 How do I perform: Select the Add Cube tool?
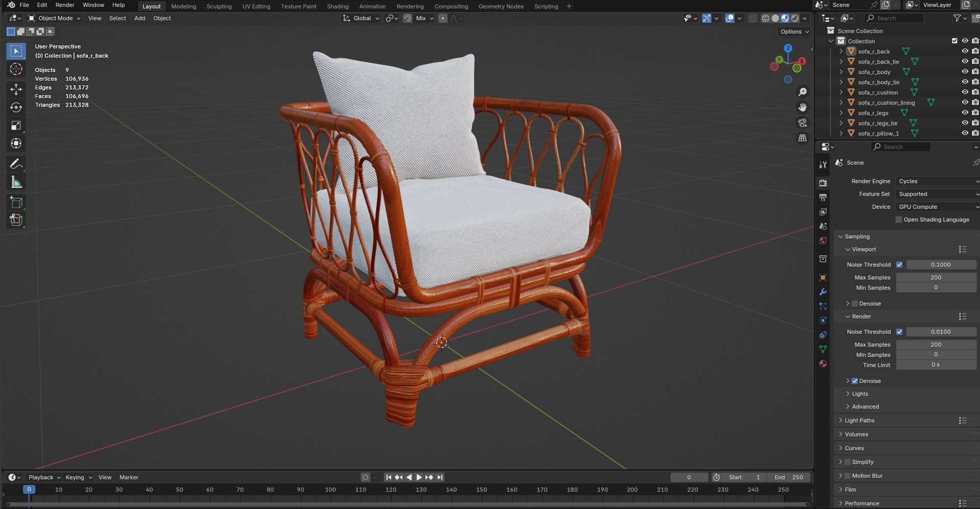tap(16, 202)
